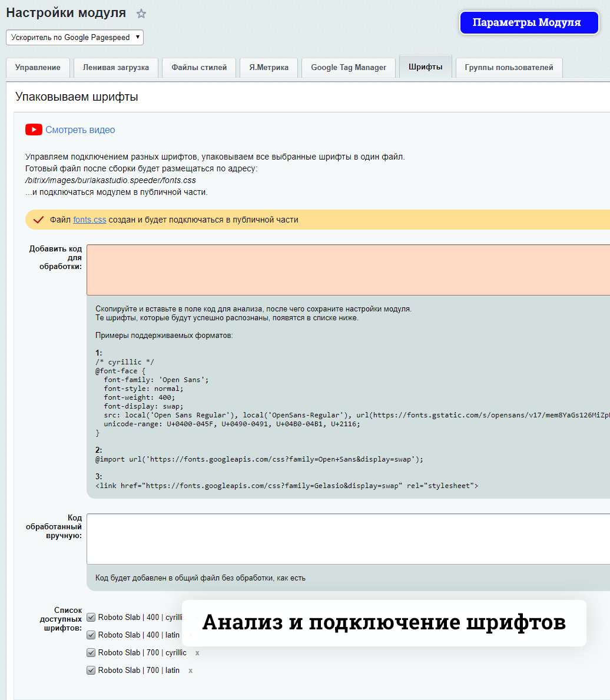
Task: Open the Google Tag Manager tab
Action: 349,68
